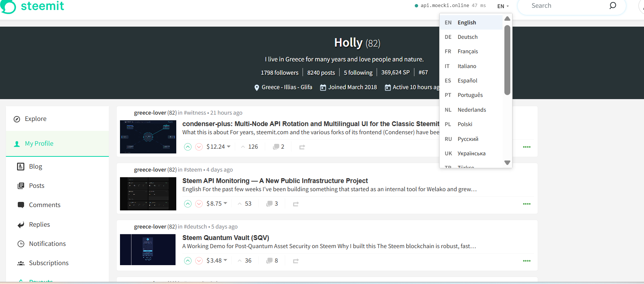644x284 pixels.
Task: Open more options for condenser-plus post
Action: (x=527, y=147)
